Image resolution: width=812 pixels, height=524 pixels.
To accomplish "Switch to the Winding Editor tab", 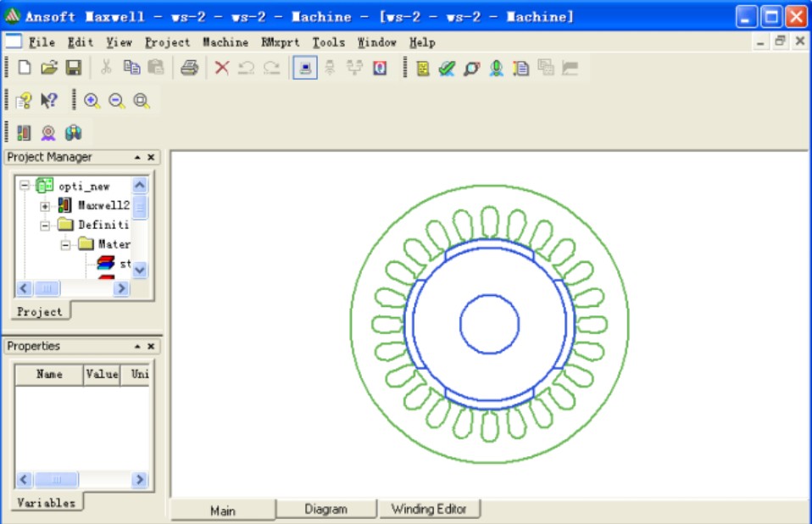I will click(429, 509).
